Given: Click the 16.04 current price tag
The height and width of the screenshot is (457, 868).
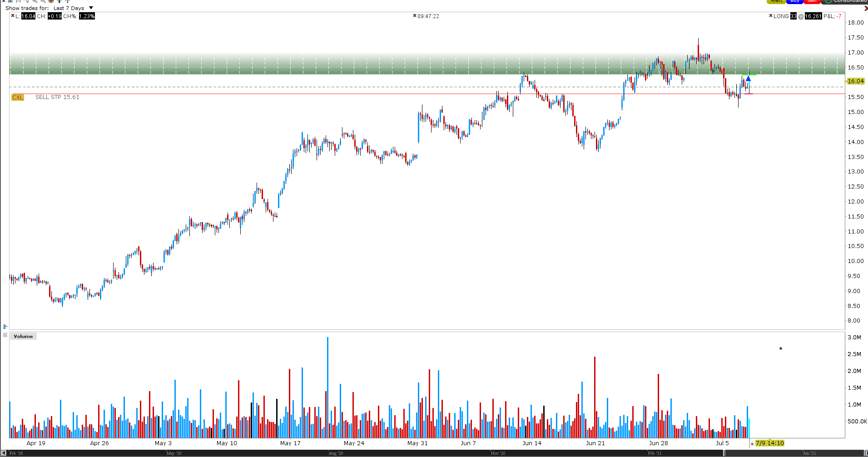Looking at the screenshot, I should (x=855, y=81).
